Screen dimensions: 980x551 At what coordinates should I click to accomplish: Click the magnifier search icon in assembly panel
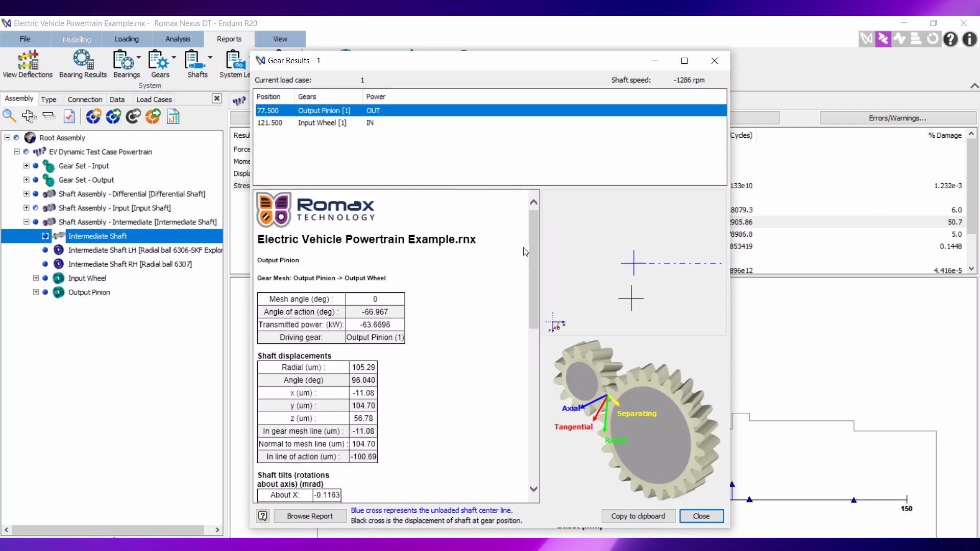(9, 116)
